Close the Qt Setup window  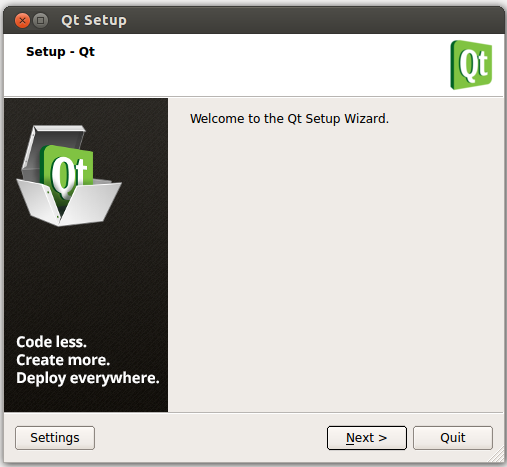[x=22, y=21]
